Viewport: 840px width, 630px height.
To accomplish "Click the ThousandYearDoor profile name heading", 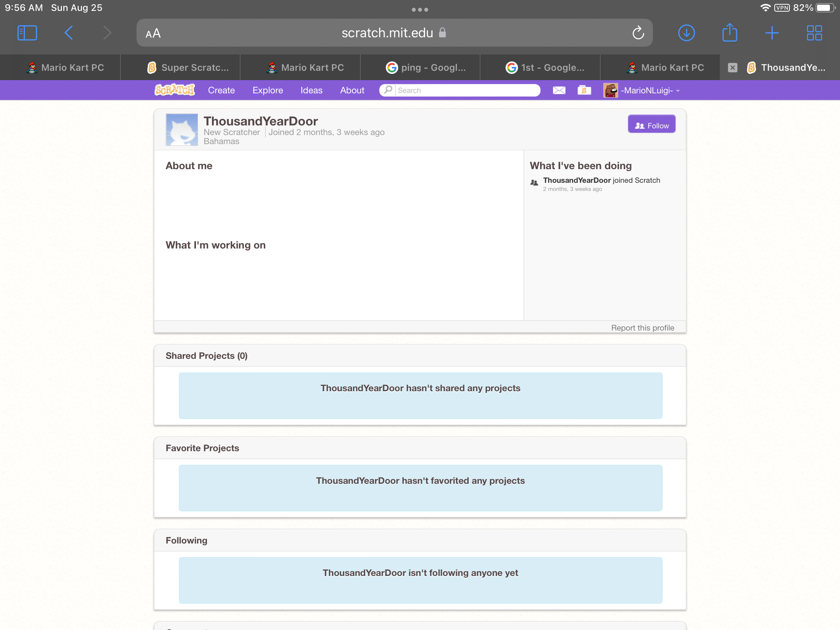I will coord(261,121).
